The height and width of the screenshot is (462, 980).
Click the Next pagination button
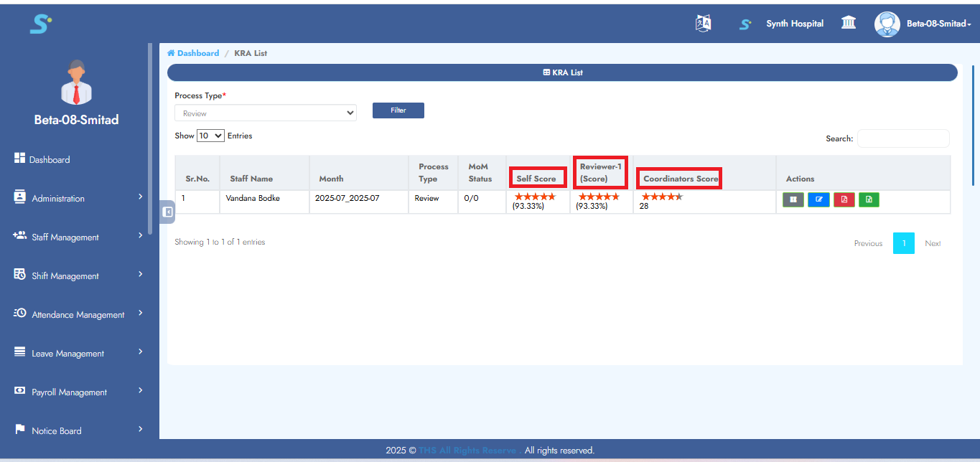[933, 243]
